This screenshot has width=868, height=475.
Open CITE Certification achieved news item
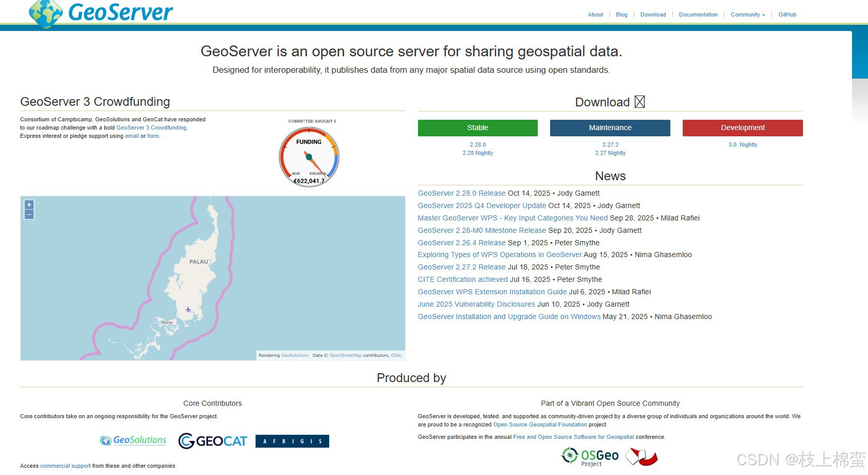pyautogui.click(x=463, y=279)
